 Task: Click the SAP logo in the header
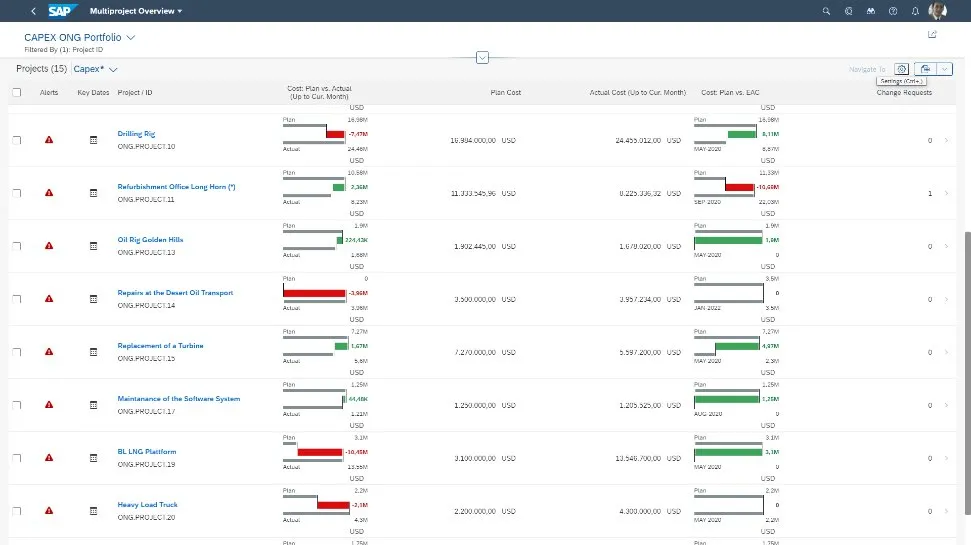pyautogui.click(x=58, y=11)
